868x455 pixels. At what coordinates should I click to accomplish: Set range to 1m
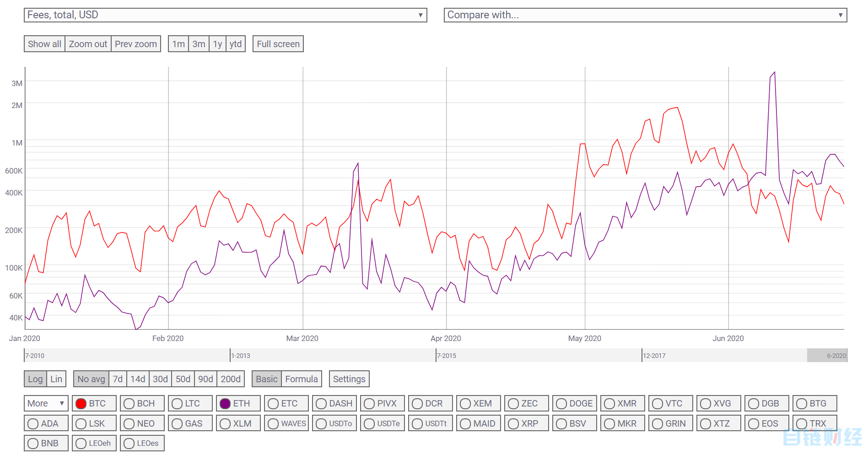[x=178, y=44]
